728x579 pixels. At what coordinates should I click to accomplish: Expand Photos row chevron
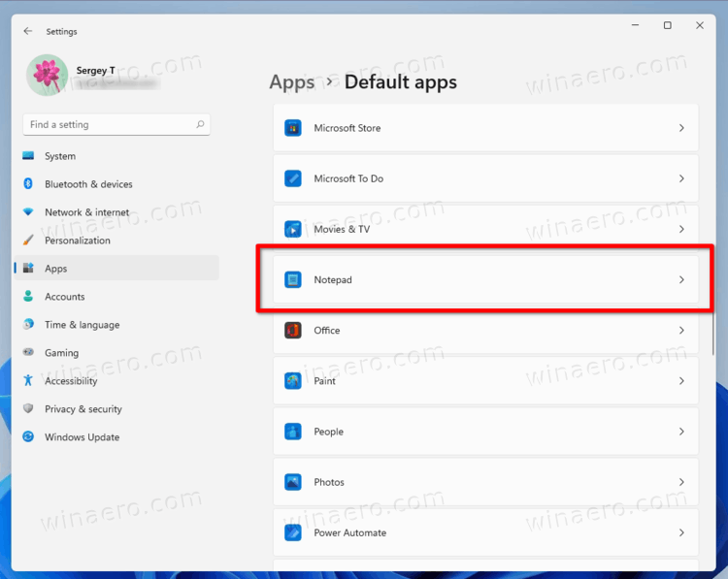pos(681,482)
